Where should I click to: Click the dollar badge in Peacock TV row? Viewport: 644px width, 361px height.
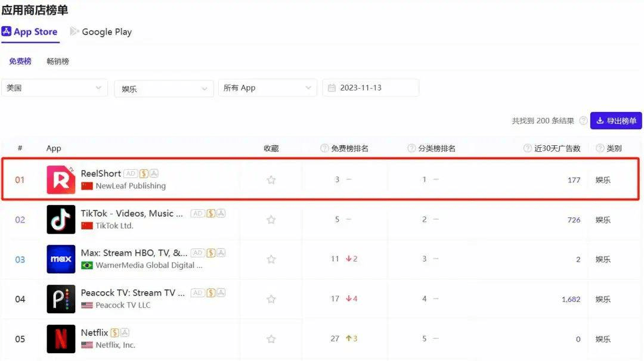pyautogui.click(x=210, y=292)
